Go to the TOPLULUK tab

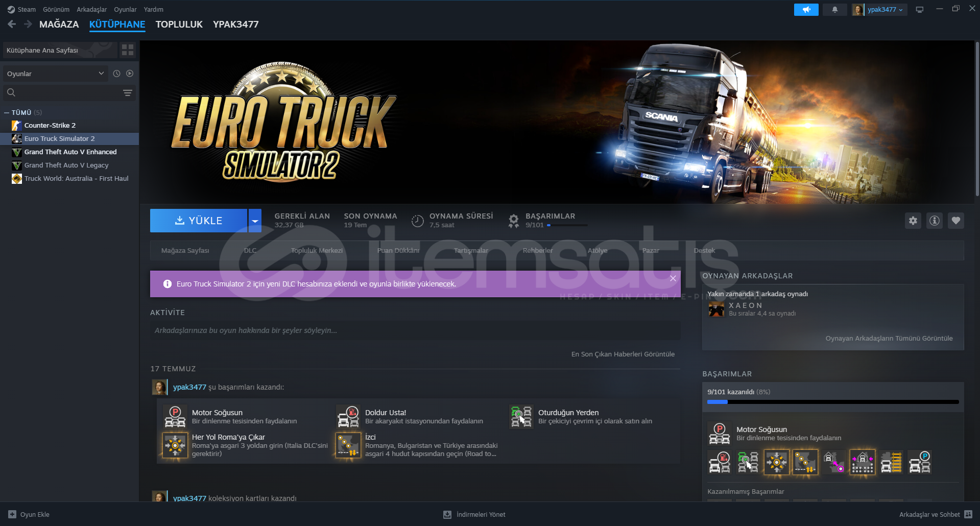point(179,24)
